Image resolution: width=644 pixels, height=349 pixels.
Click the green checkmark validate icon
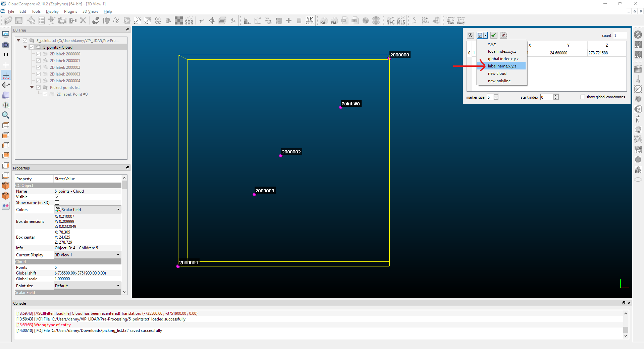coord(493,35)
